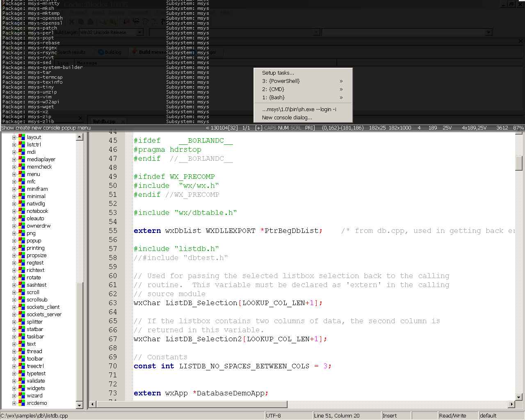Viewport: 525px width, 420px height.
Task: Expand the taskbar project node
Action: point(14,337)
